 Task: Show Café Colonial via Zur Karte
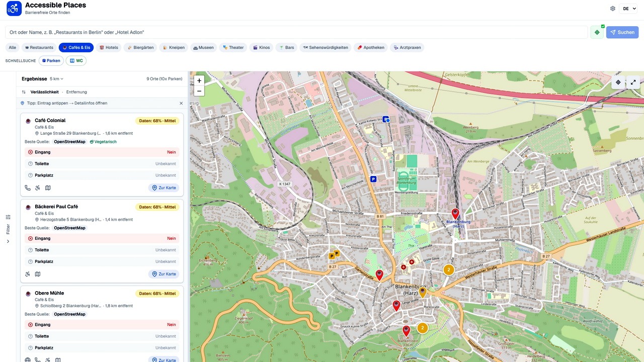164,188
